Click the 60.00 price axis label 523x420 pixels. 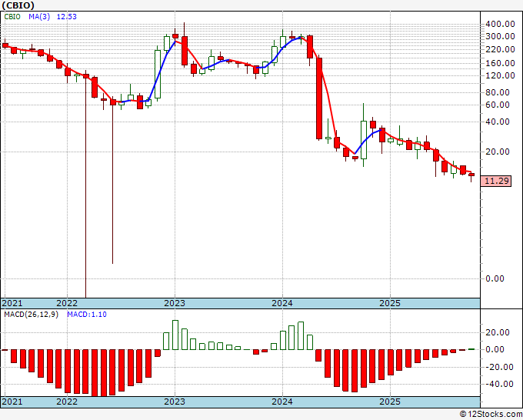click(498, 105)
